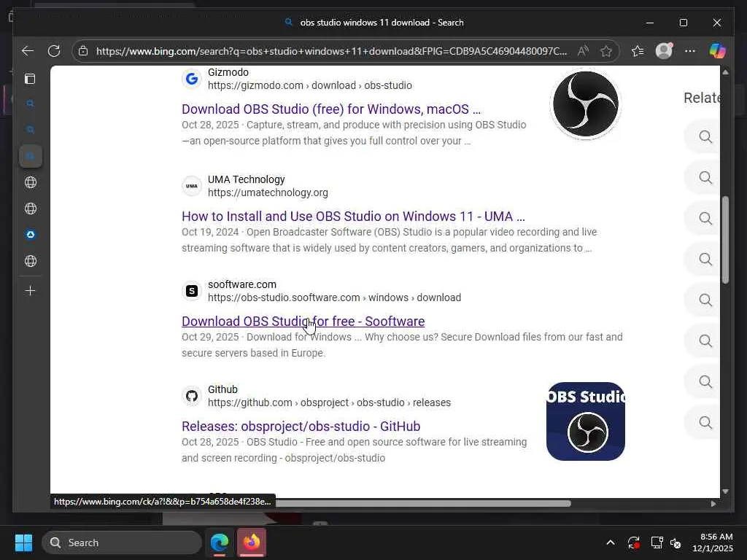Viewport: 747px width, 560px height.
Task: Click the taskbar Search box
Action: tap(122, 542)
